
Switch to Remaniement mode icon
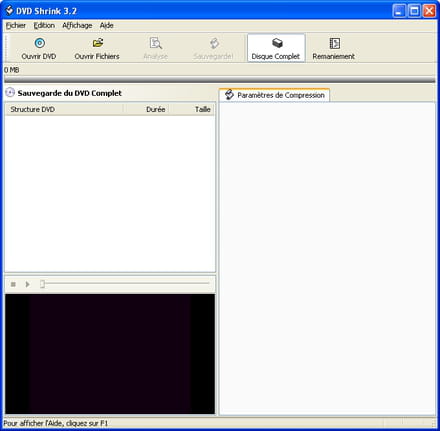click(x=335, y=43)
